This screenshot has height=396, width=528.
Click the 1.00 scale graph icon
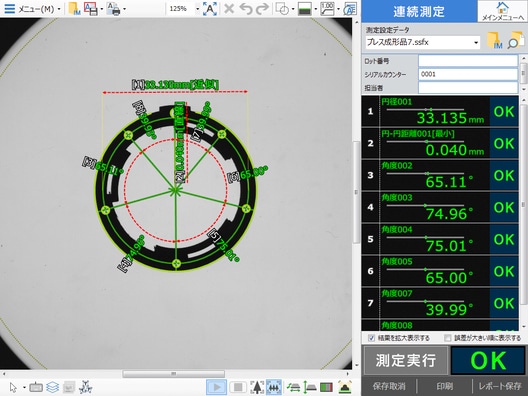click(x=327, y=9)
